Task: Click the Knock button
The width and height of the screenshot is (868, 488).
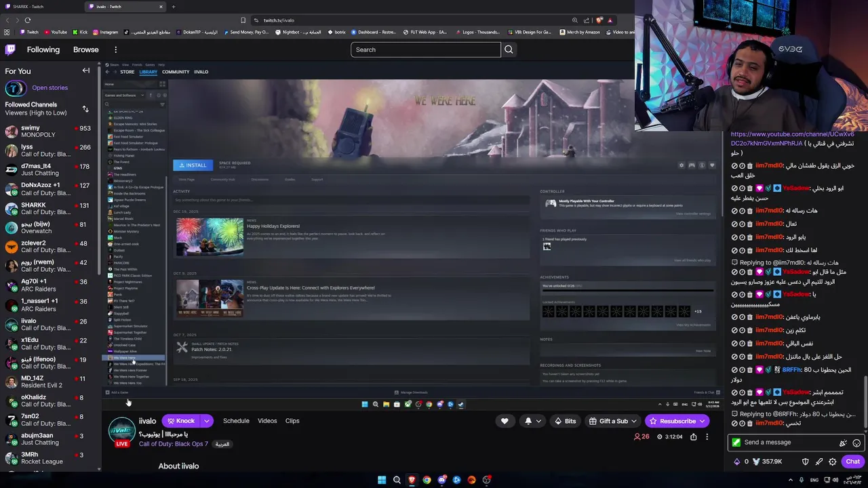Action: pos(182,421)
